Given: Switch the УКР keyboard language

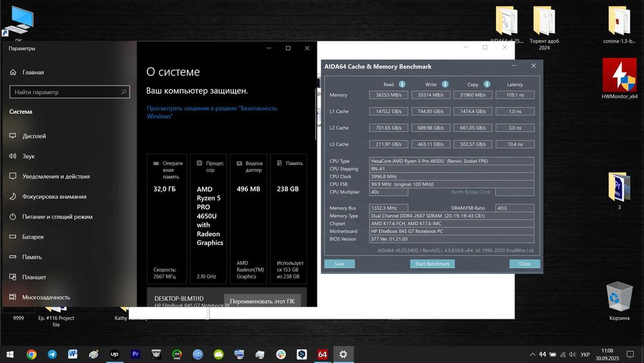Looking at the screenshot, I should click(585, 355).
